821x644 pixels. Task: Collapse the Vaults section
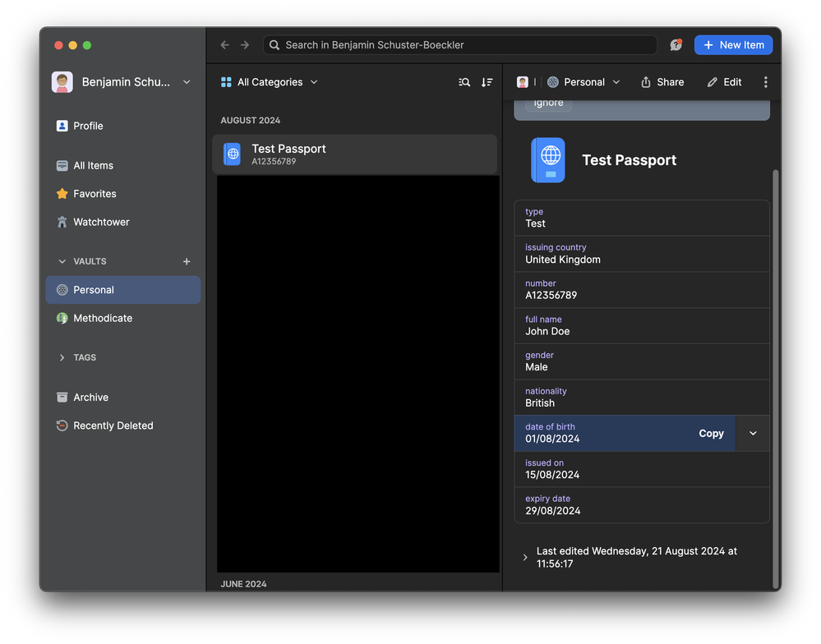pos(62,261)
